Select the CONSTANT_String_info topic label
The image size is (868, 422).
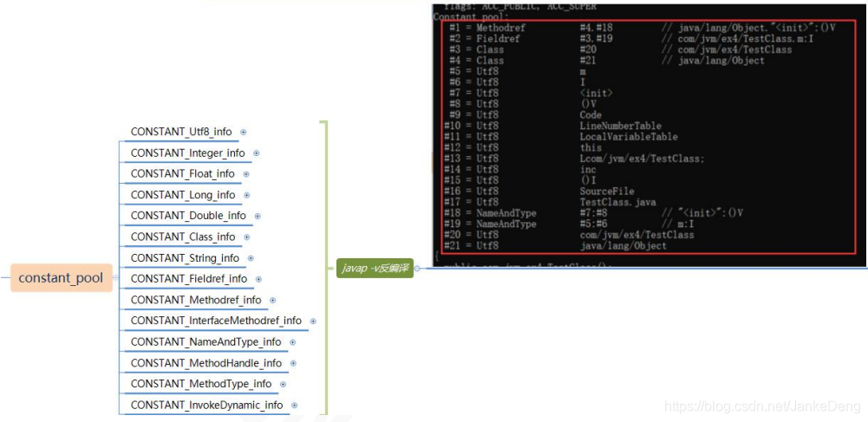185,257
